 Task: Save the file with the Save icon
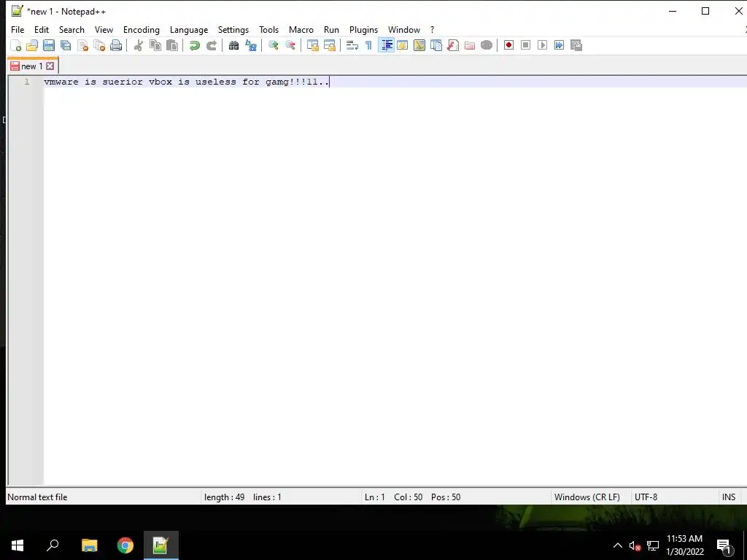coord(49,45)
